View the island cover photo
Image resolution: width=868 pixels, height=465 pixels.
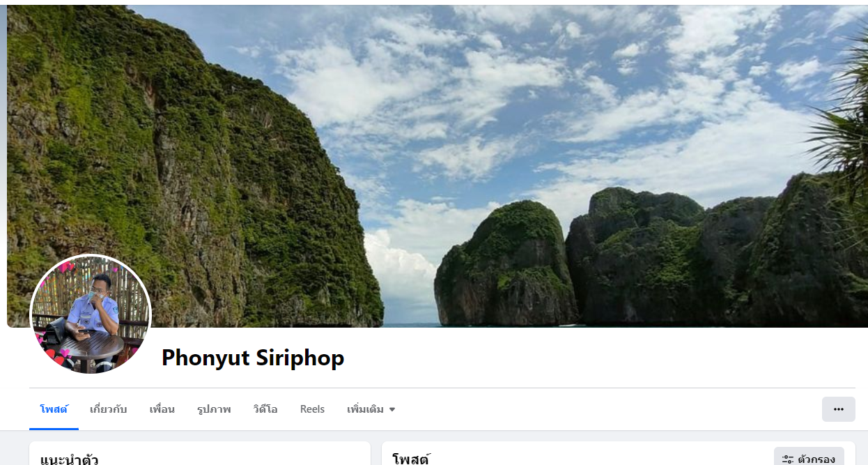437,166
